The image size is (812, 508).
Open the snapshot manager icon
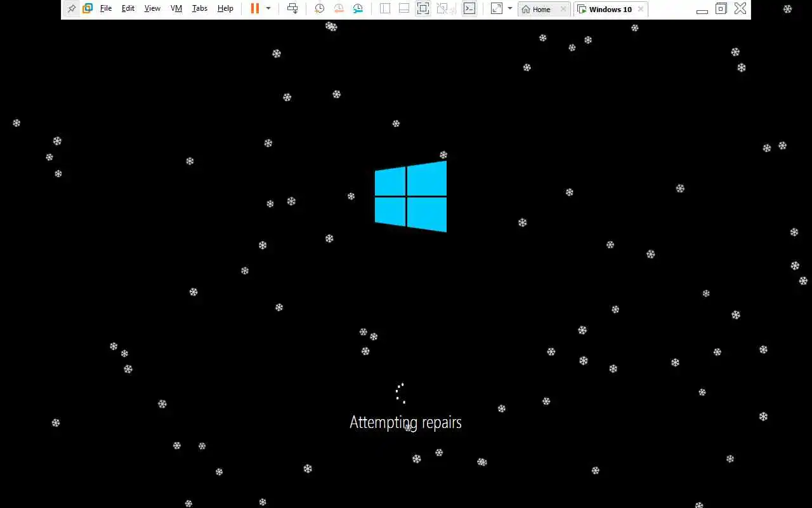358,9
